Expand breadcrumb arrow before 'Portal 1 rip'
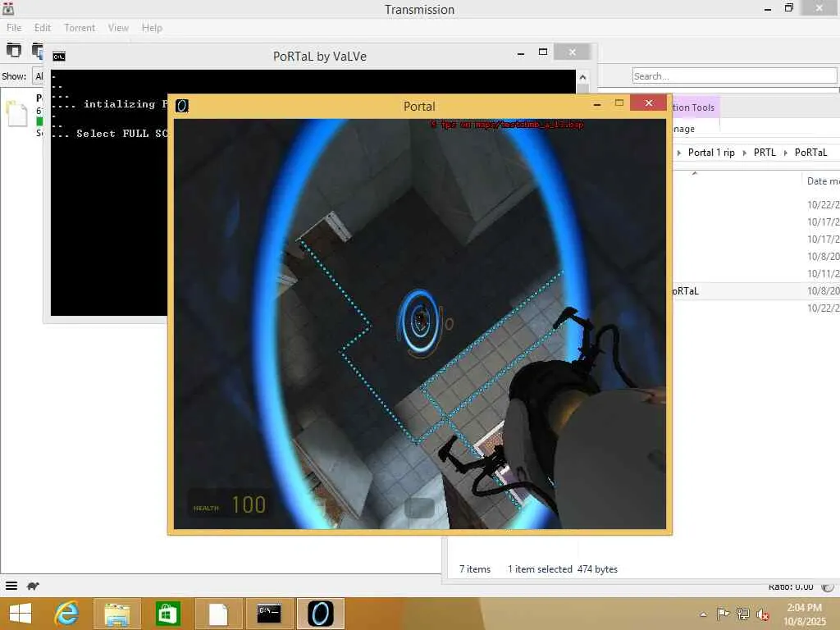This screenshot has width=840, height=630. [x=678, y=153]
